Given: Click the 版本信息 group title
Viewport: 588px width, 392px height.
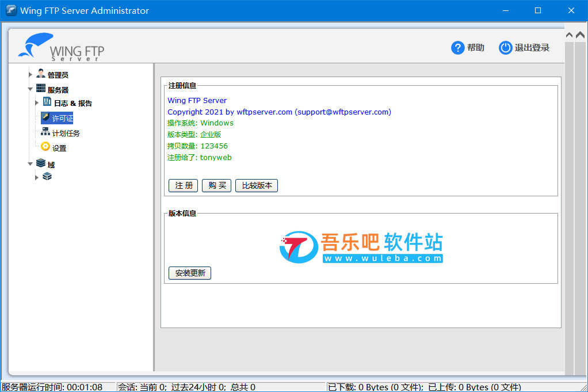Looking at the screenshot, I should (182, 214).
